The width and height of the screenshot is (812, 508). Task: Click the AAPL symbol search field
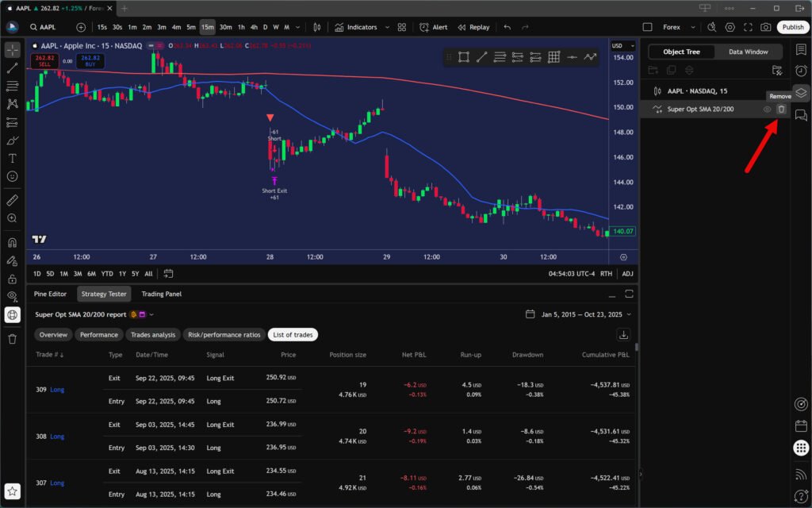tap(49, 27)
